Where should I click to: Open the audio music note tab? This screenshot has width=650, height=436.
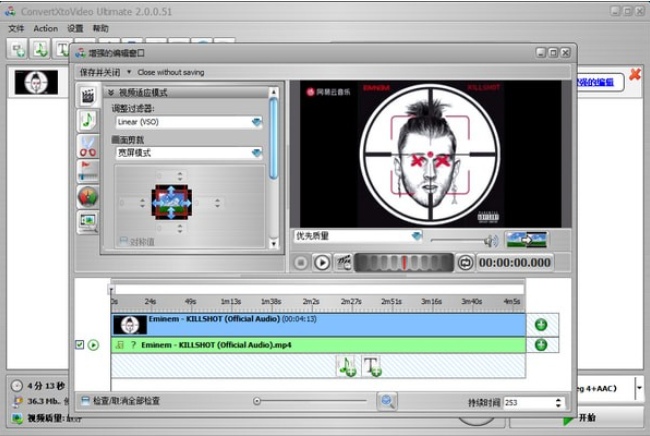pyautogui.click(x=88, y=121)
